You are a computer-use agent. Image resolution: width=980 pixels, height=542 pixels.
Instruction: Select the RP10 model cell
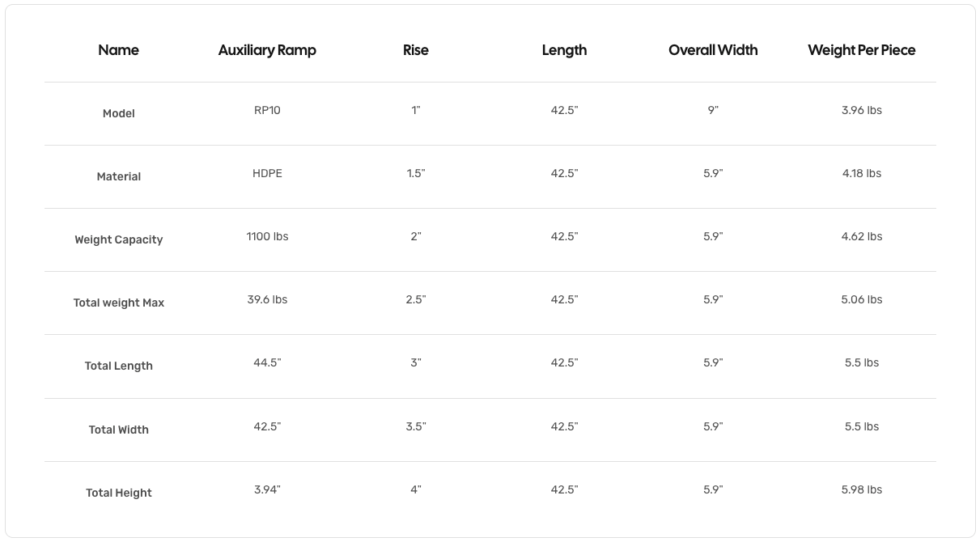267,110
